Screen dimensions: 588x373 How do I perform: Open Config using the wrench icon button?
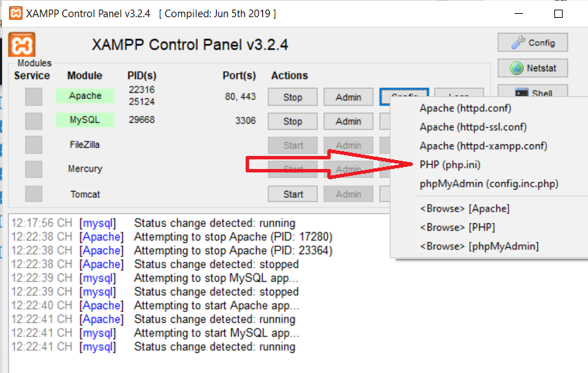pos(523,43)
